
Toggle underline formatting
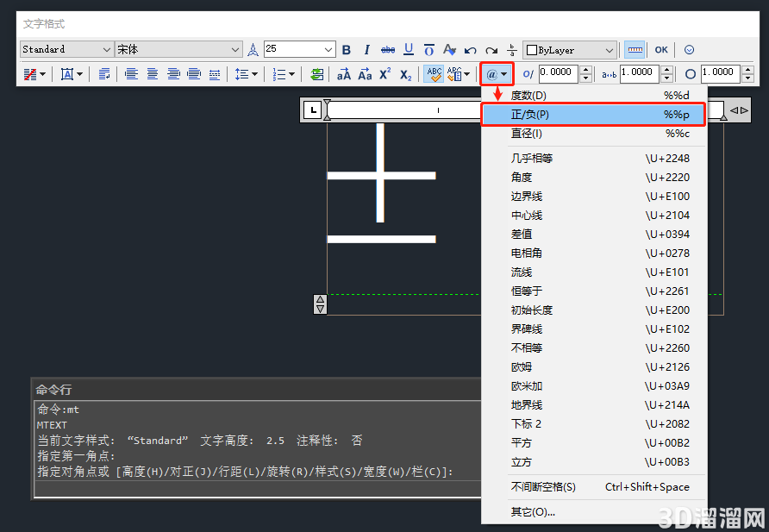[x=409, y=49]
